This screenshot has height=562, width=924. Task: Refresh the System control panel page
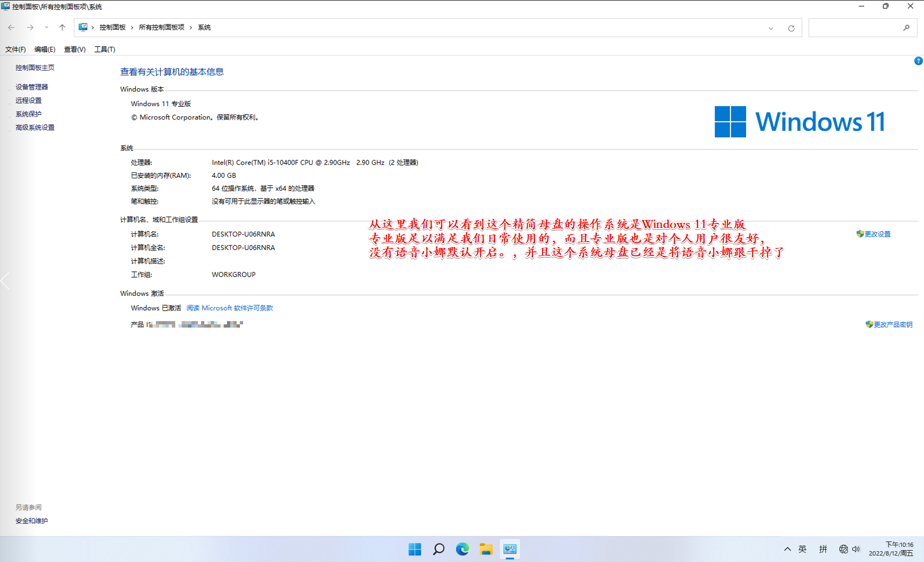(791, 28)
